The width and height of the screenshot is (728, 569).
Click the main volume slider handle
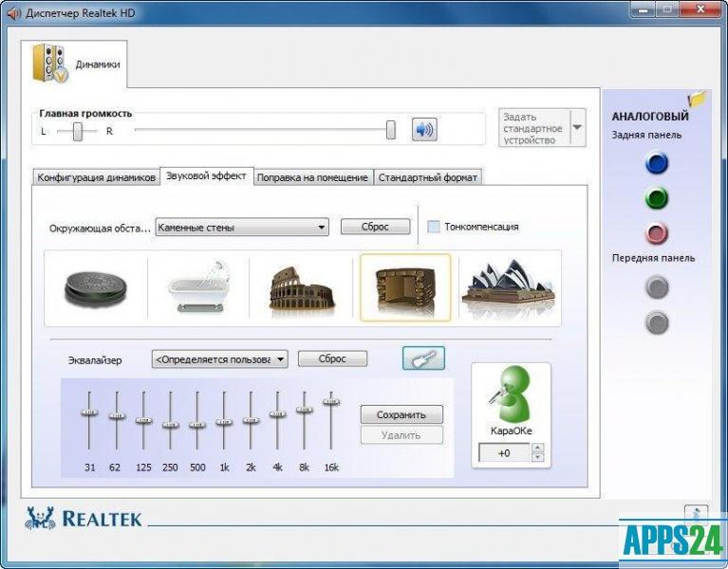(391, 130)
